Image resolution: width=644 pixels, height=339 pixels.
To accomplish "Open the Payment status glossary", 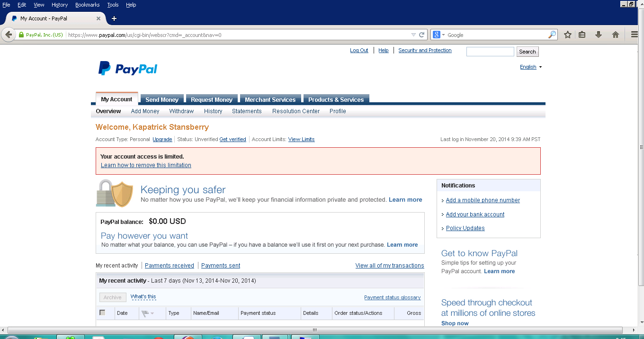I will 392,297.
